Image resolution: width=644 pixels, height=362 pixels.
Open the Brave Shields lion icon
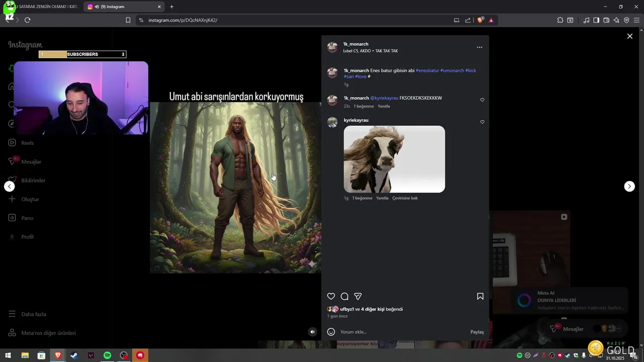tap(480, 20)
